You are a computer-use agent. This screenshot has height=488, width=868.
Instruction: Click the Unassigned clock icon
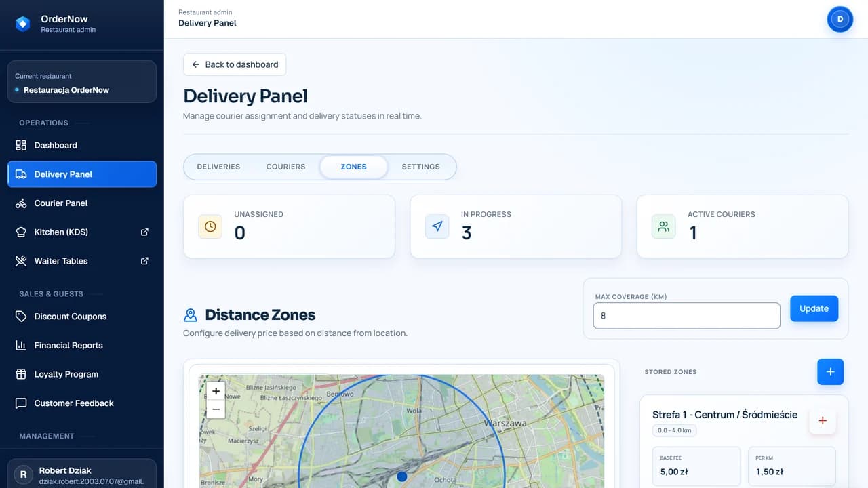[210, 226]
